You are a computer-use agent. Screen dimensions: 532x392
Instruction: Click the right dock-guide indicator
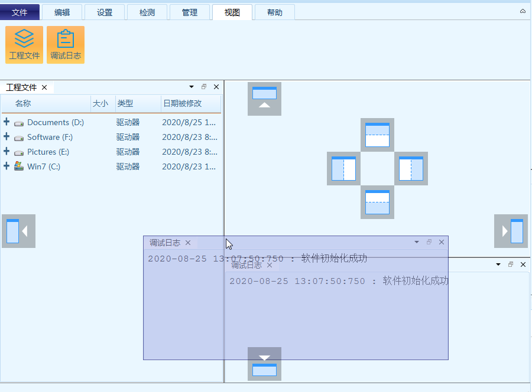click(411, 169)
